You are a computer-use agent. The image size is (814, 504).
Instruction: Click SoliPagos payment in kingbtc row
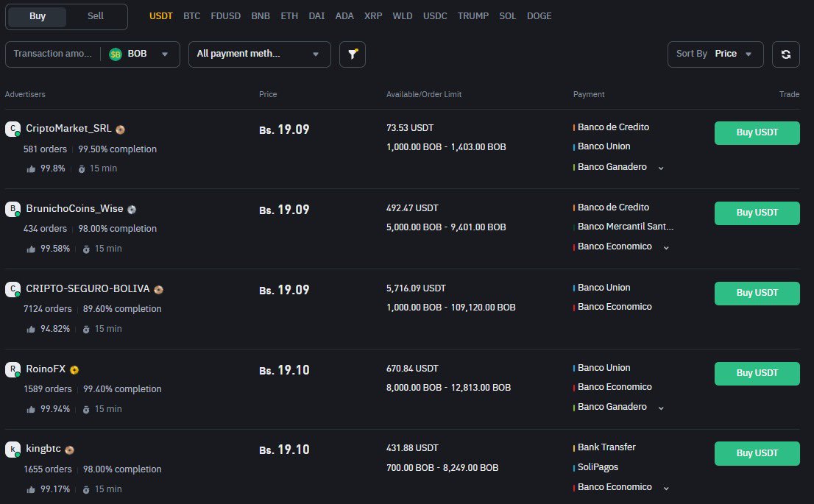click(598, 467)
